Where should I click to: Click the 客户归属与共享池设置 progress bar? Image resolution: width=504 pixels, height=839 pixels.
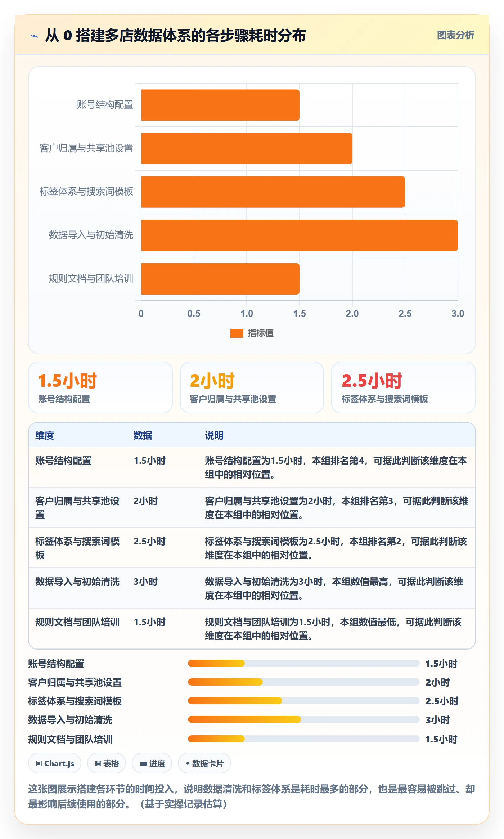click(x=303, y=682)
